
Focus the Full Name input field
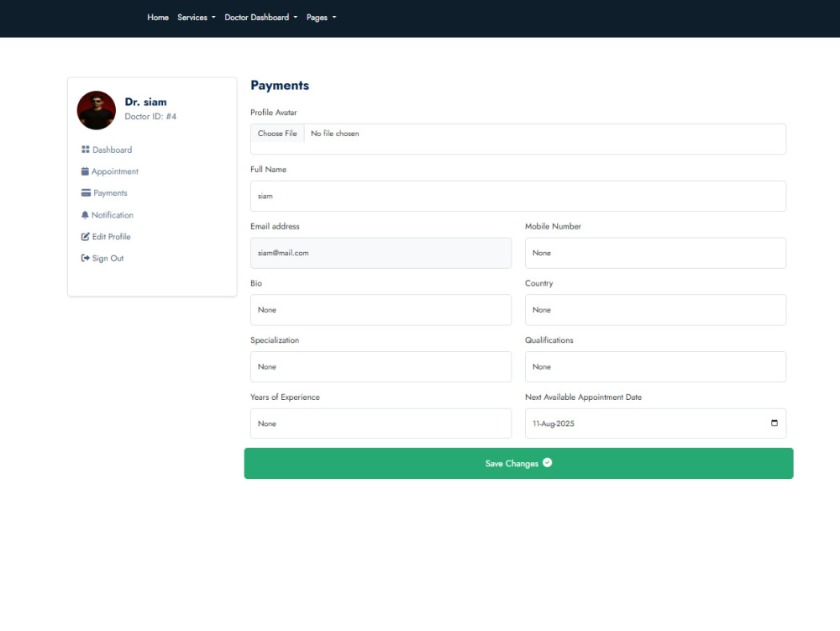[518, 196]
